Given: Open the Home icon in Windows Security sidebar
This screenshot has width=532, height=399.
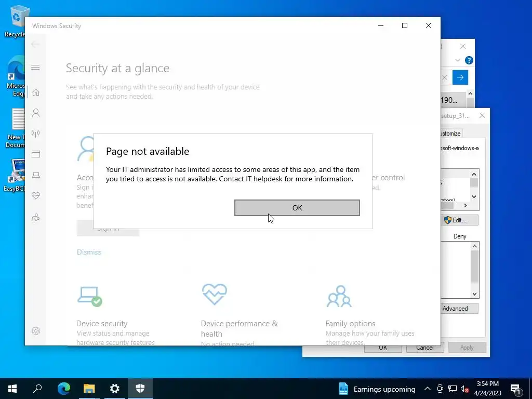Looking at the screenshot, I should click(x=36, y=92).
